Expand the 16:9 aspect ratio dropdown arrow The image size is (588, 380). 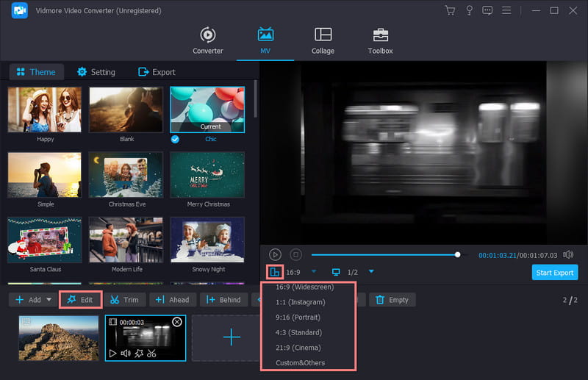point(314,272)
